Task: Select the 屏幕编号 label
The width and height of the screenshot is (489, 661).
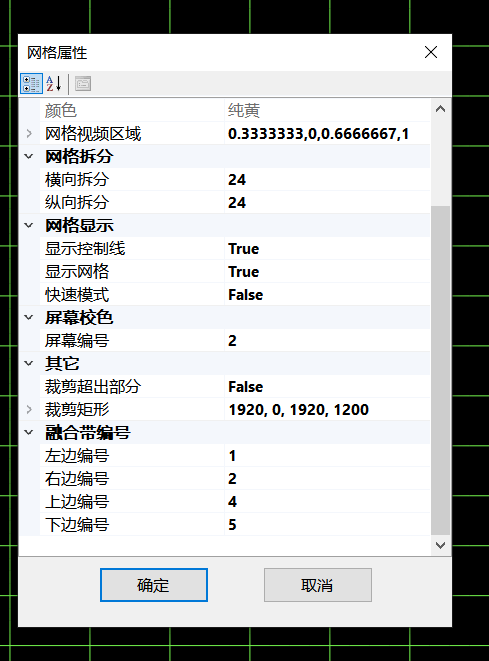Action: (77, 340)
